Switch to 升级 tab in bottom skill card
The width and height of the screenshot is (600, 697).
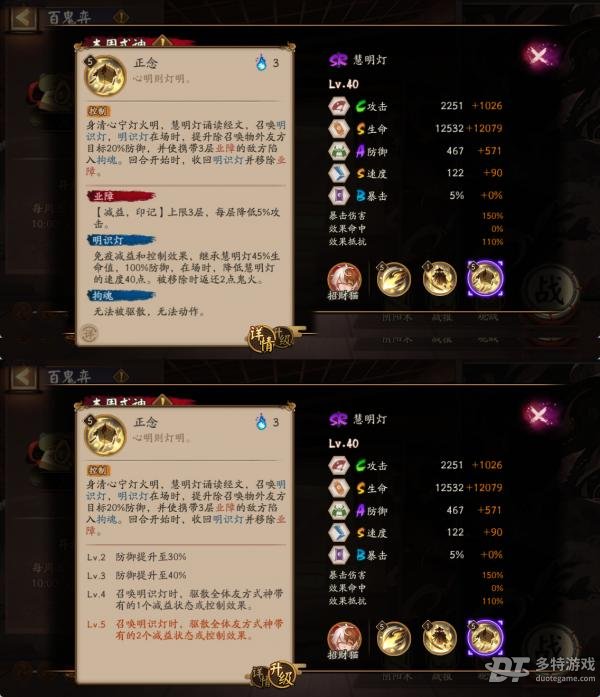[282, 677]
